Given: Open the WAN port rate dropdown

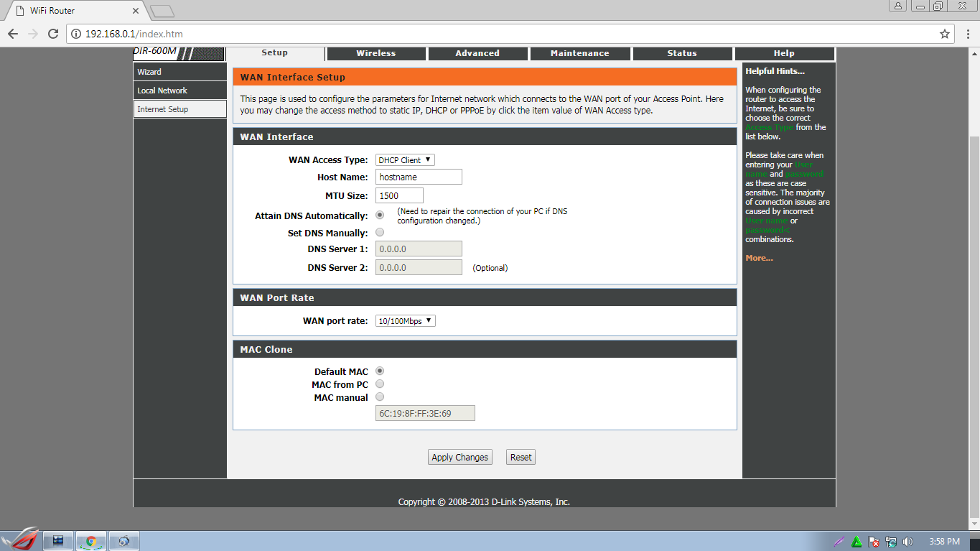Looking at the screenshot, I should click(x=406, y=320).
